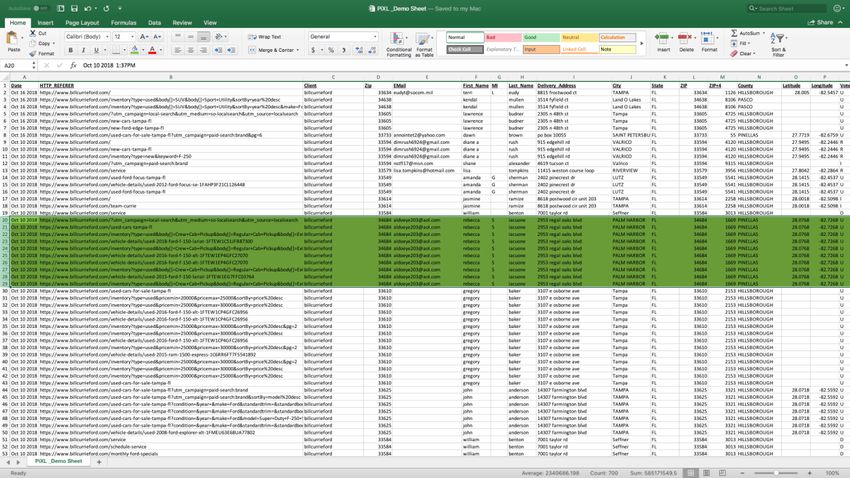Viewport: 850px width, 478px height.
Task: Click the Center text horizontally icon
Action: coord(190,50)
